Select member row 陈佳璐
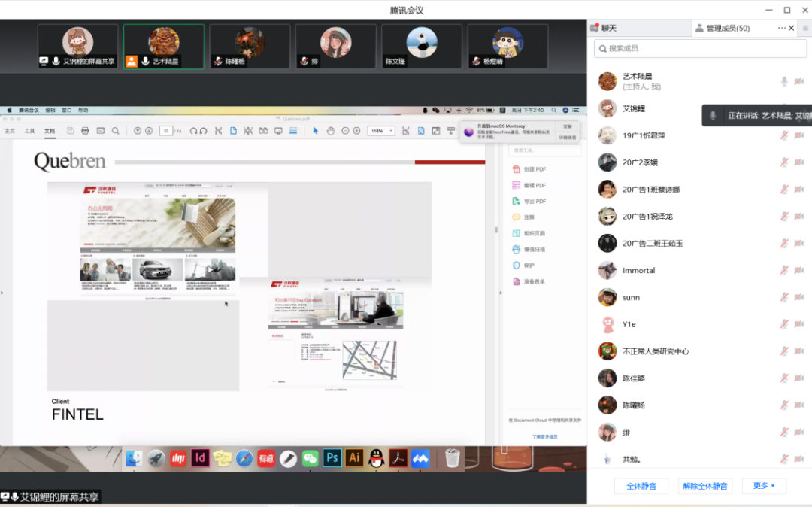This screenshot has height=507, width=812. [699, 378]
